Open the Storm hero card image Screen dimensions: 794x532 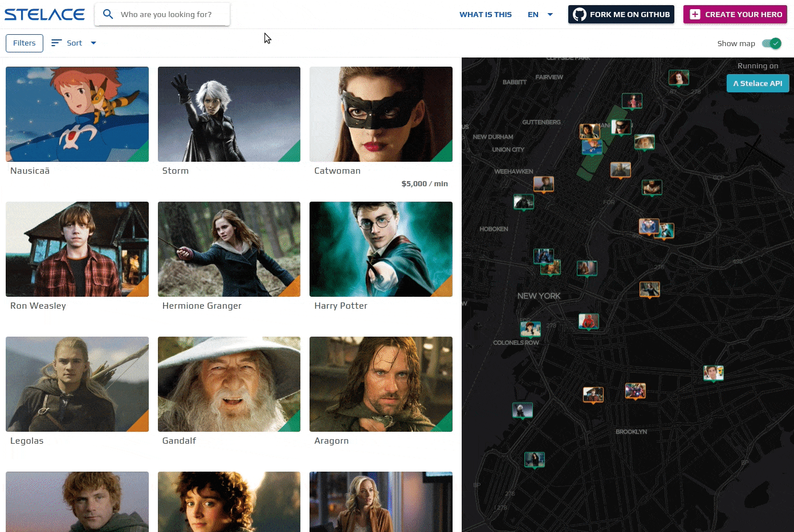(x=229, y=114)
